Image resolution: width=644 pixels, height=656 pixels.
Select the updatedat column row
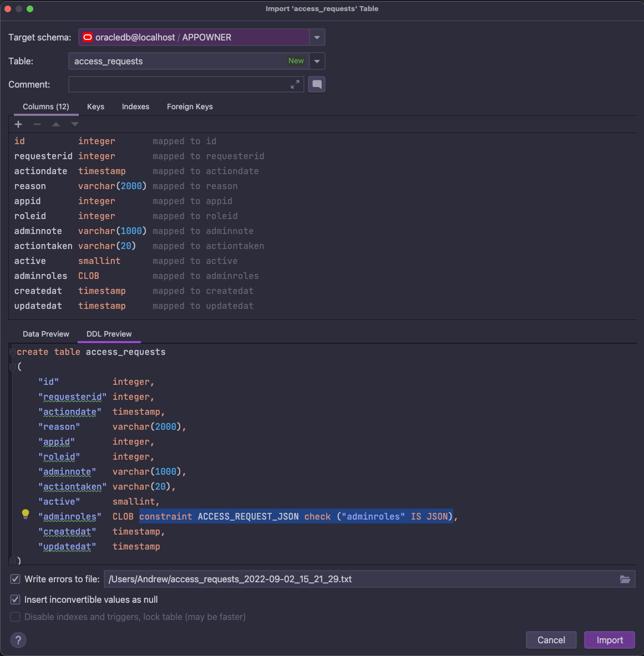[322, 306]
